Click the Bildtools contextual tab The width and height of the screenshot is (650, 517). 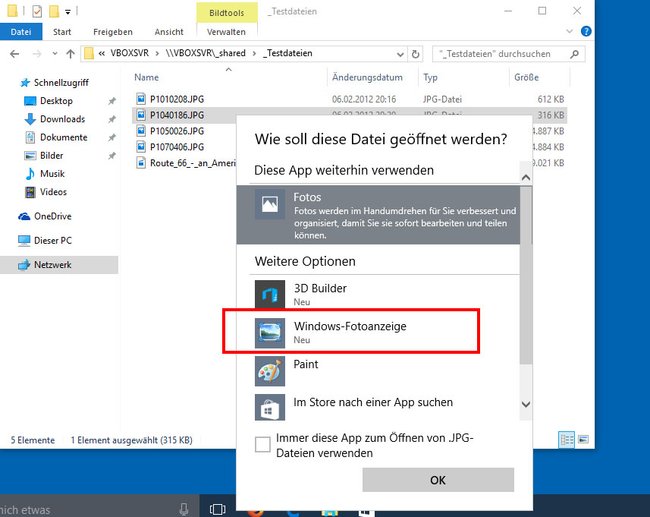226,12
